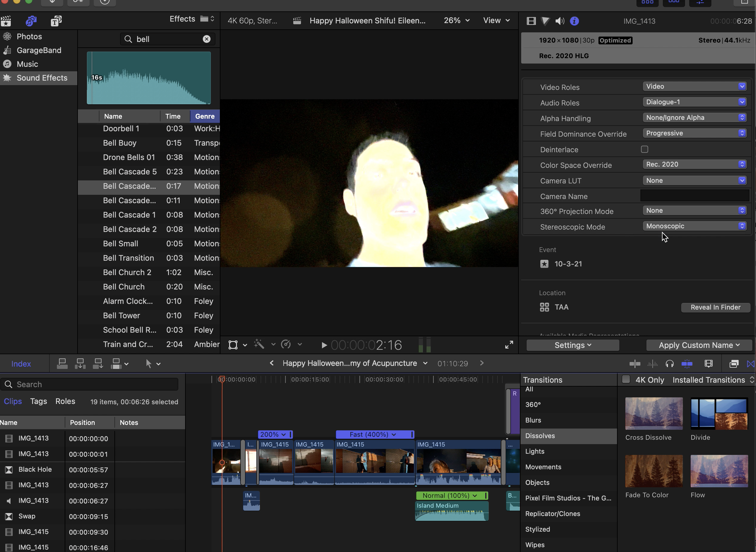Image resolution: width=756 pixels, height=552 pixels.
Task: Check the 4K Only checkbox
Action: click(x=626, y=379)
